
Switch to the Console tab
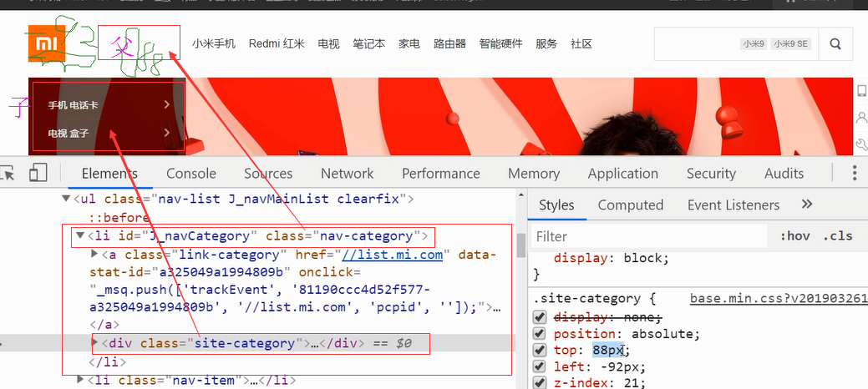click(191, 173)
